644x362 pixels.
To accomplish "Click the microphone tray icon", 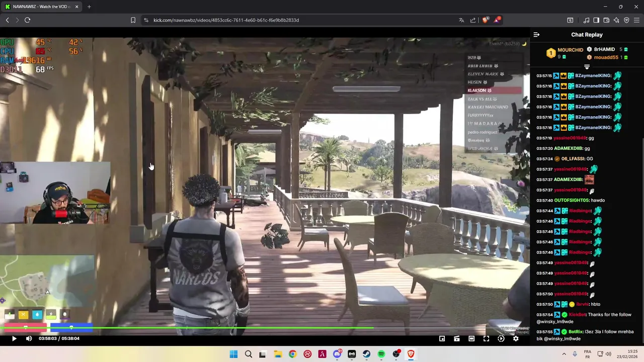I will [x=575, y=354].
